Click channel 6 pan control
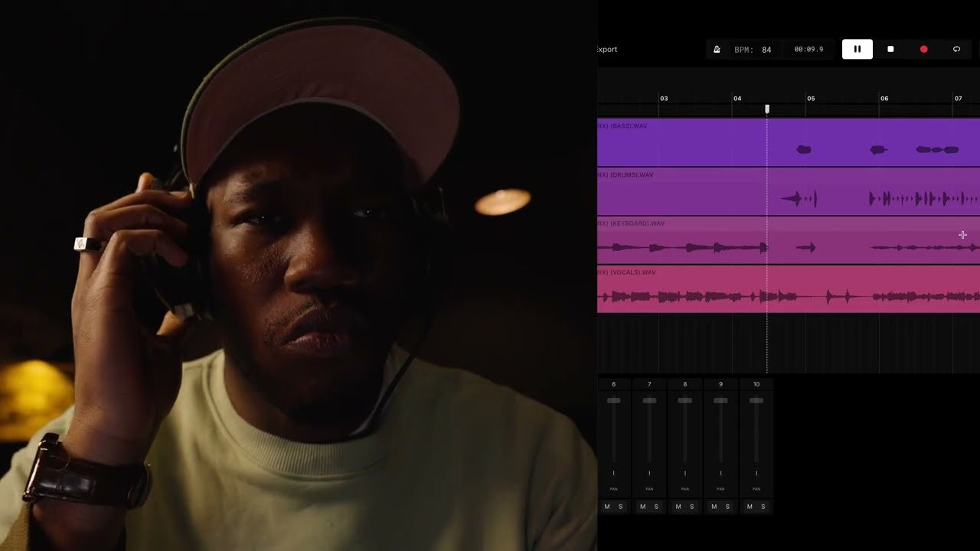980x551 pixels. point(614,474)
